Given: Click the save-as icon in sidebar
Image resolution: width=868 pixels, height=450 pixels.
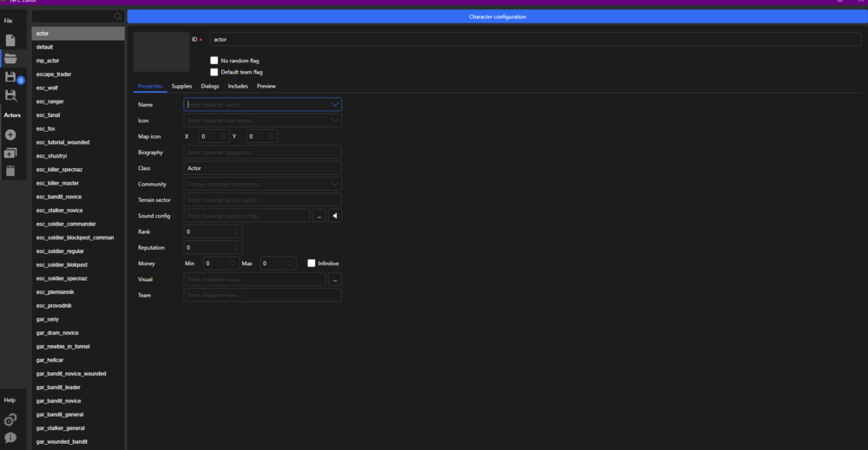Looking at the screenshot, I should point(10,95).
